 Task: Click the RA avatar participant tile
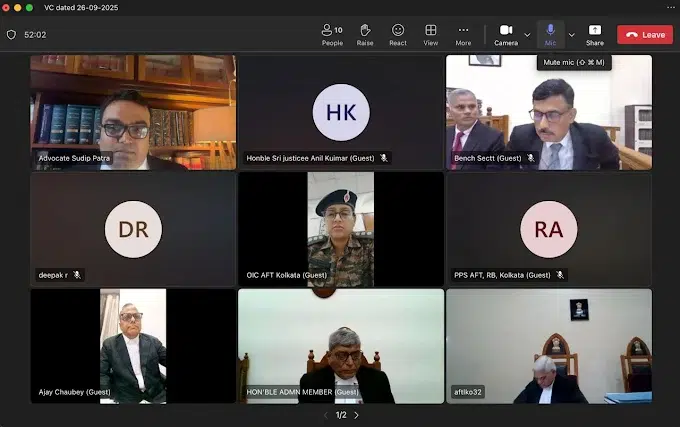coord(548,228)
